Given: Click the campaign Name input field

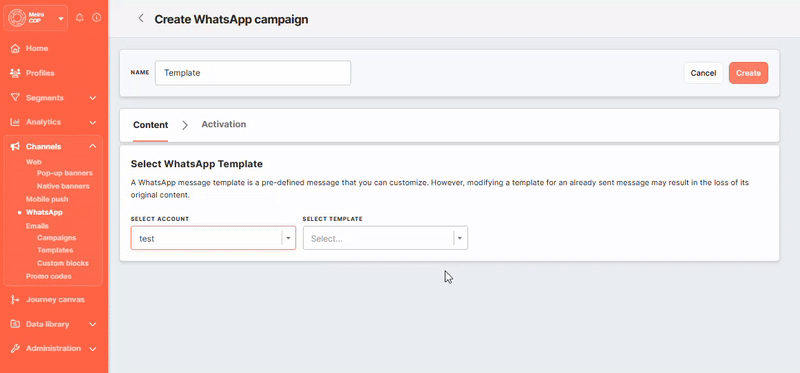Looking at the screenshot, I should tap(253, 73).
